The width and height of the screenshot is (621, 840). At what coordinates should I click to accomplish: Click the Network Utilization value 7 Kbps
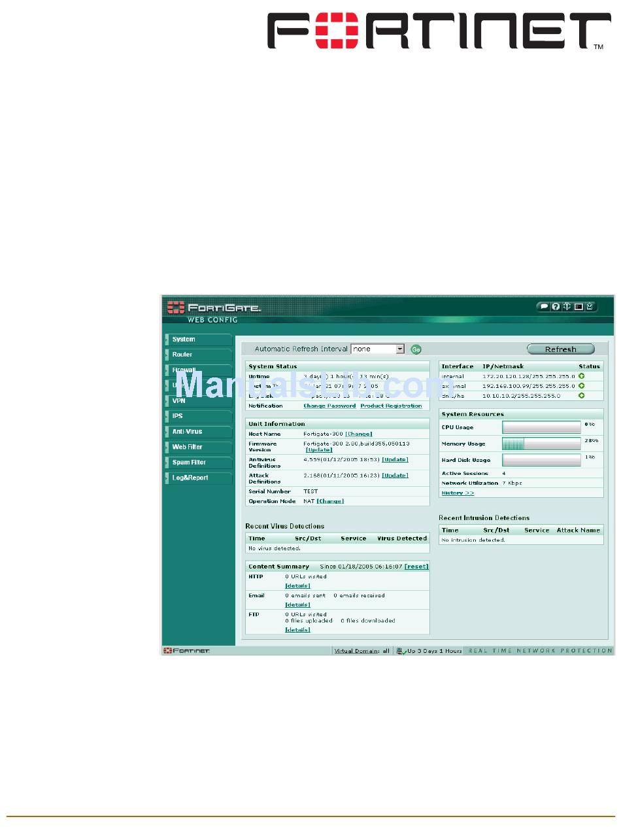pos(512,483)
